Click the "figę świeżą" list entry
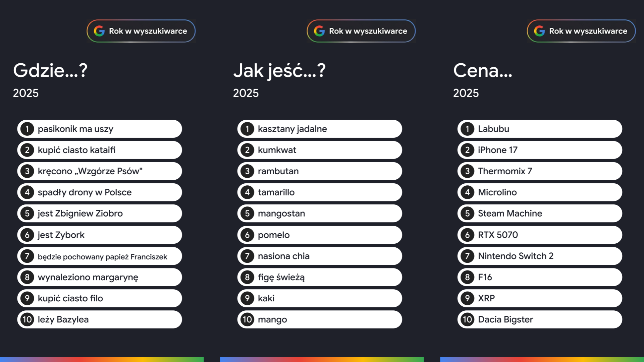Viewport: 644px width, 362px height. [320, 277]
